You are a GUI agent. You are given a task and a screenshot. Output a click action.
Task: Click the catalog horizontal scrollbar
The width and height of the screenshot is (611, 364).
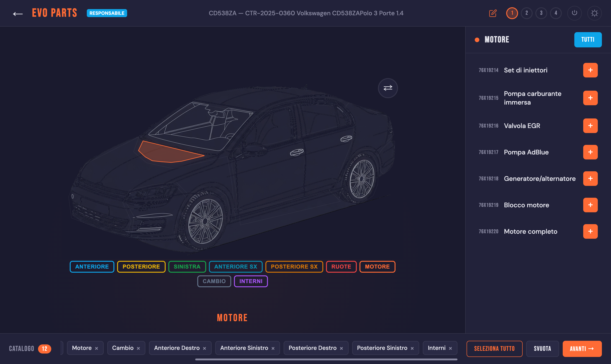click(326, 359)
